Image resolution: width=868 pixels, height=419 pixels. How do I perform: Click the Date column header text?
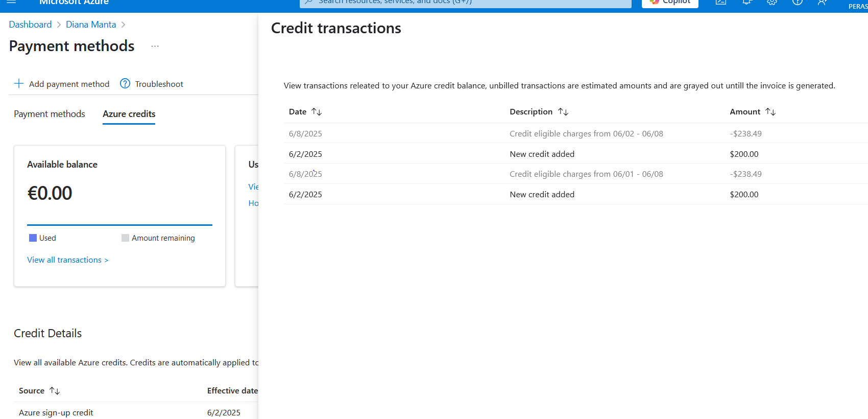click(x=298, y=112)
